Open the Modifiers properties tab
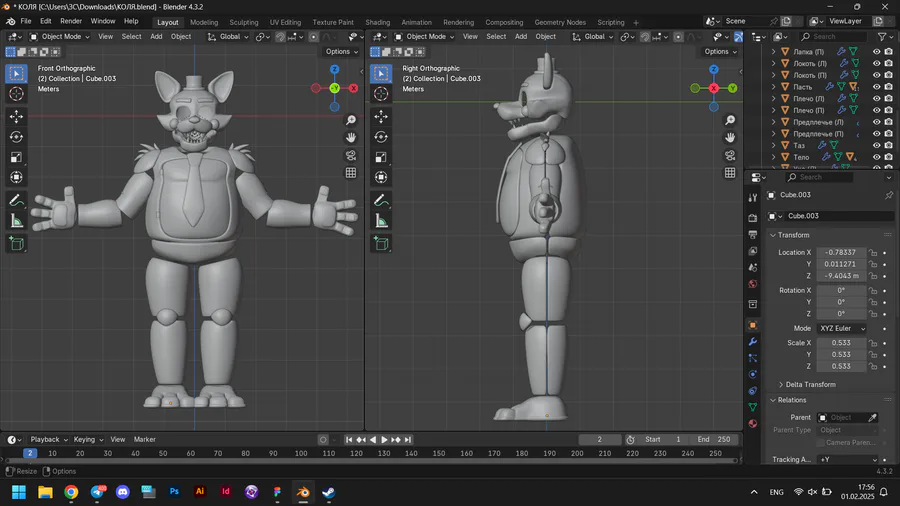The image size is (900, 506). 752,342
